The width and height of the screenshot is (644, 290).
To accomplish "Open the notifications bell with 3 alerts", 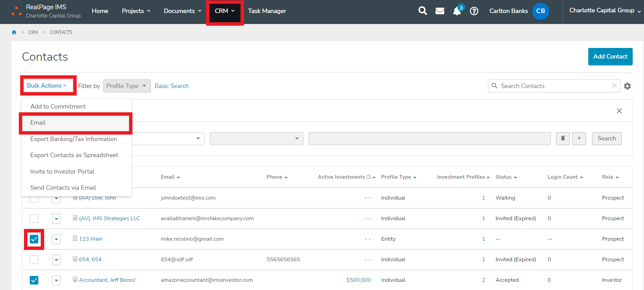I will (458, 10).
